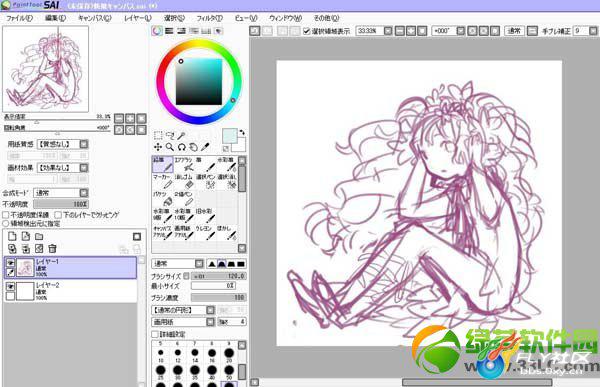Open the フィルタ menu

tap(209, 18)
